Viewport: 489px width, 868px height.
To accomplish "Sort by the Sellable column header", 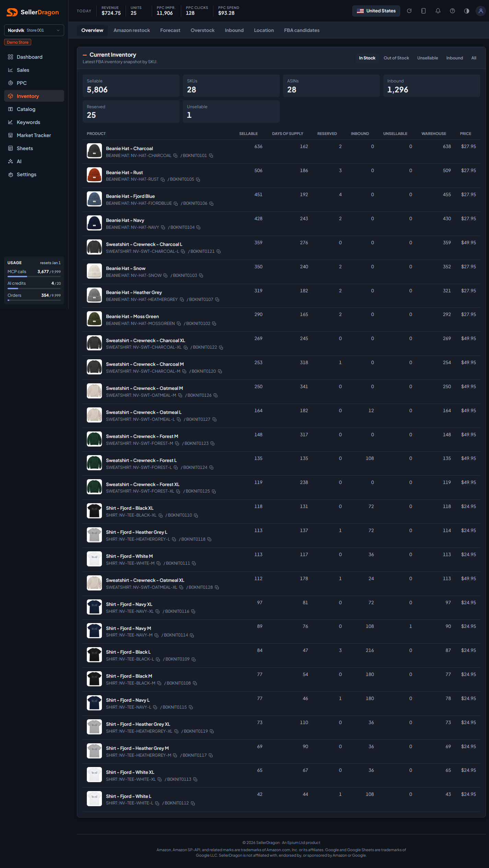I will (248, 134).
